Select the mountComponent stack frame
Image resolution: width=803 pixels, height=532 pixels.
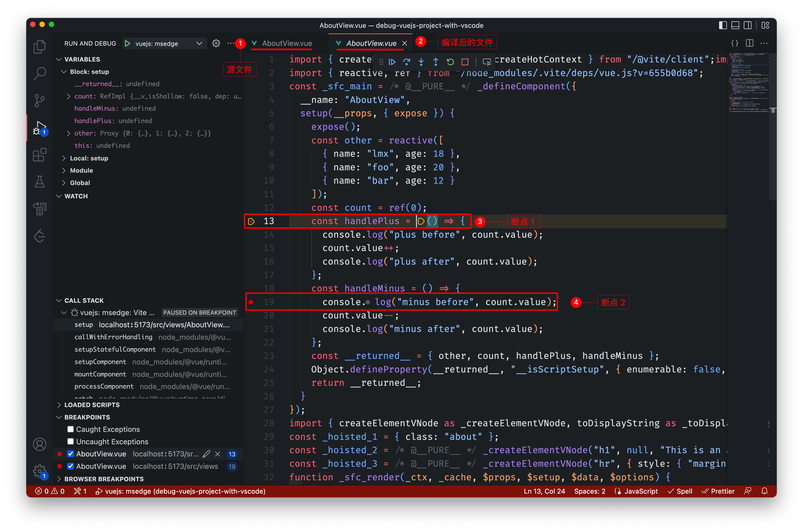click(x=148, y=374)
